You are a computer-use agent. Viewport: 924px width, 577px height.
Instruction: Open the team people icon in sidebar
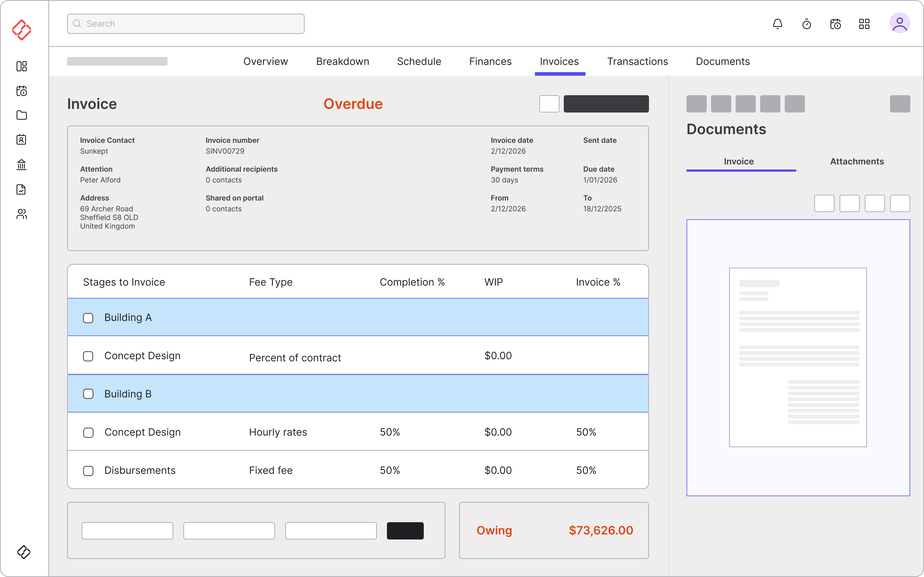click(22, 214)
